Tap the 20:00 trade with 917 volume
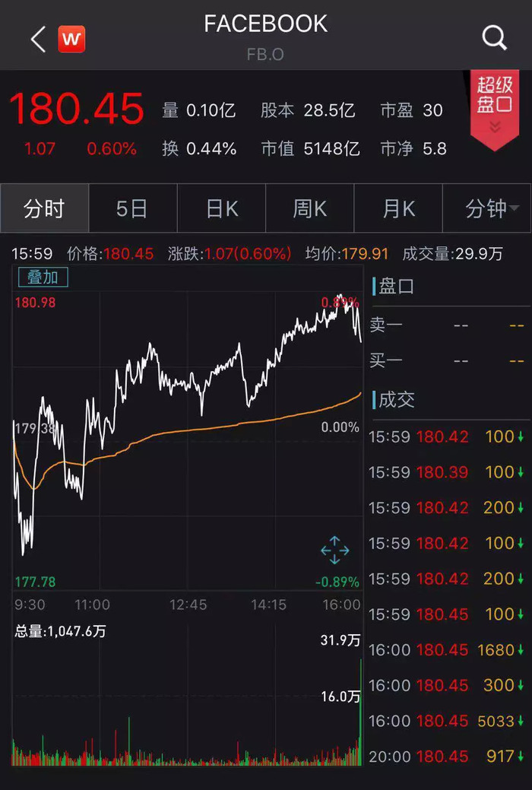532x790 pixels. 448,757
